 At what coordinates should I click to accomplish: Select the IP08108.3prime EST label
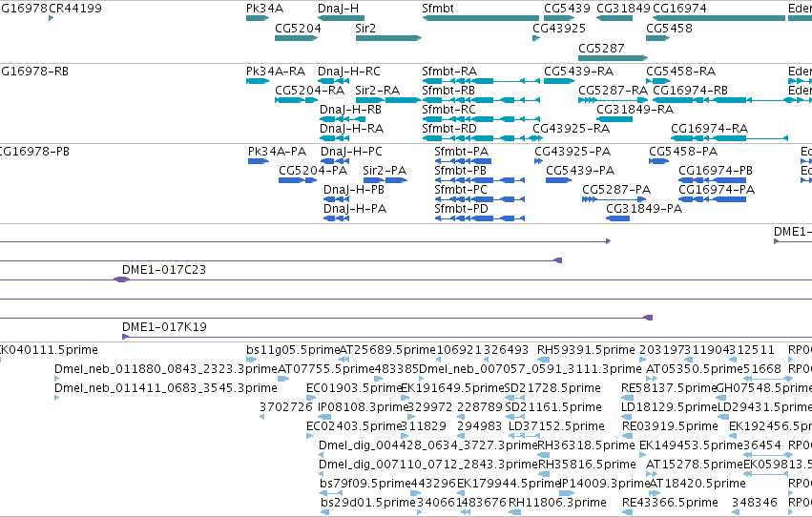pos(364,406)
